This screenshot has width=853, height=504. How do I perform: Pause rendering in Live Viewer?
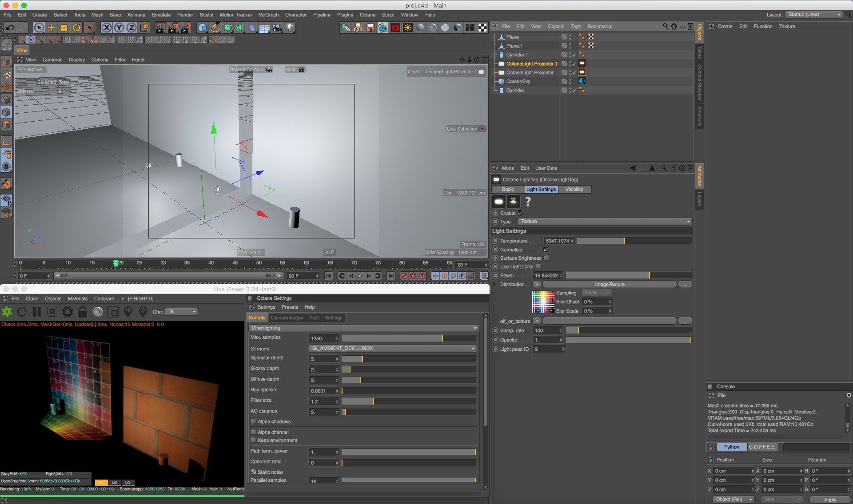pos(37,312)
